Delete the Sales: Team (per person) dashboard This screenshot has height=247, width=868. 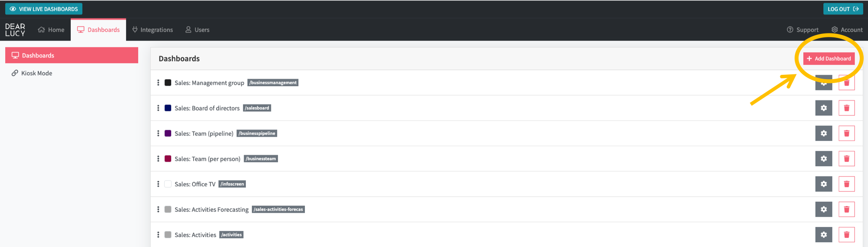tap(846, 159)
